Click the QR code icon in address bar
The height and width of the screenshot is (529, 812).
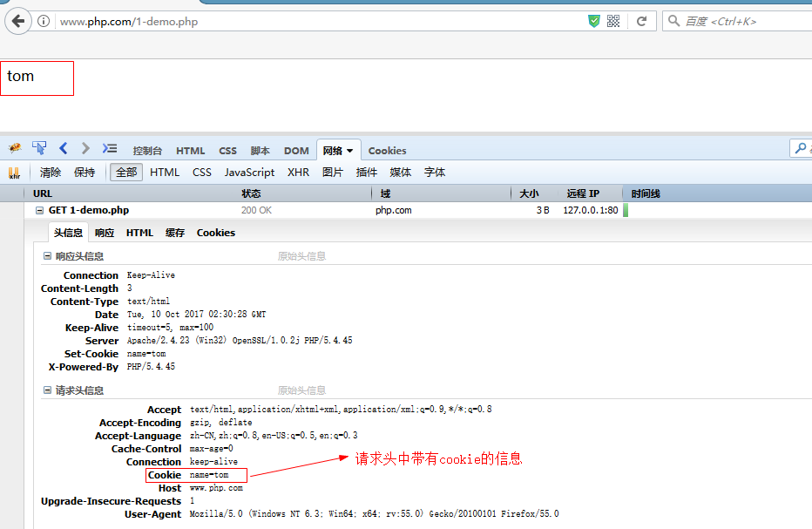click(x=613, y=21)
